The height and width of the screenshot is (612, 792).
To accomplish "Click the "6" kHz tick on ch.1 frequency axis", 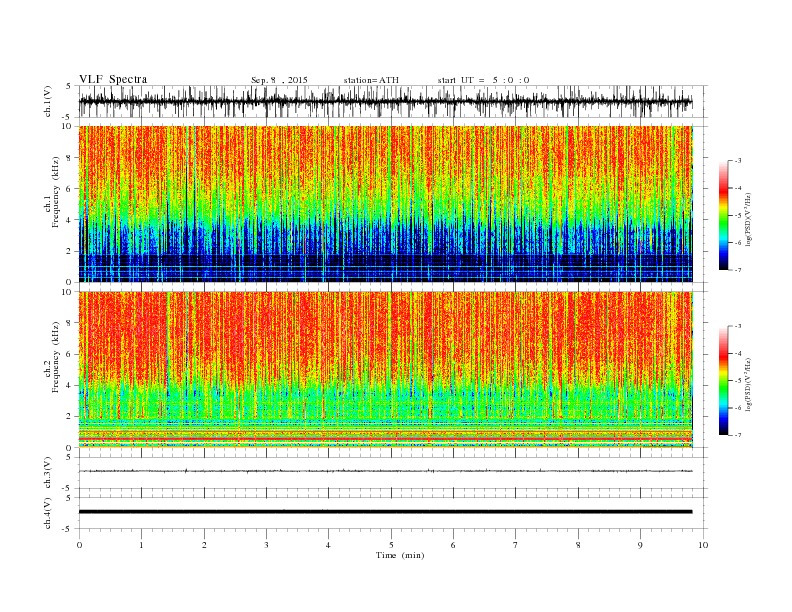I will [x=69, y=189].
